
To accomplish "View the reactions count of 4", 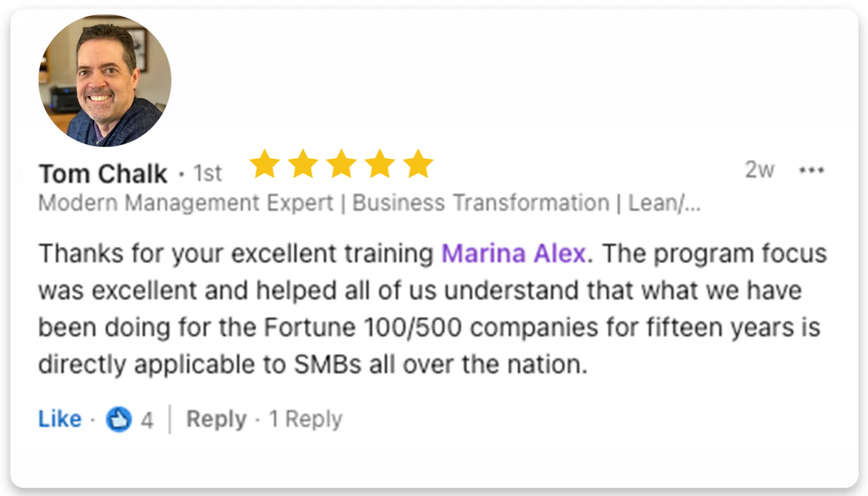I will (147, 420).
